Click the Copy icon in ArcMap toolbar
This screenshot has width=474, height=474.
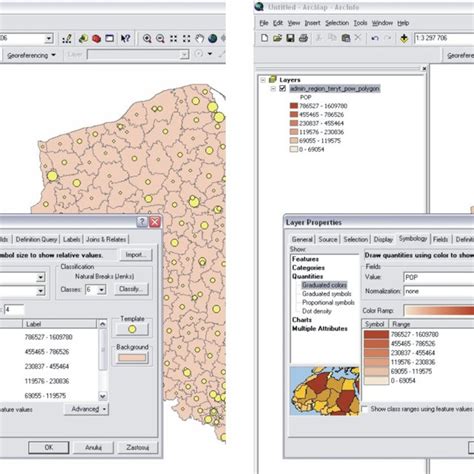click(332, 38)
